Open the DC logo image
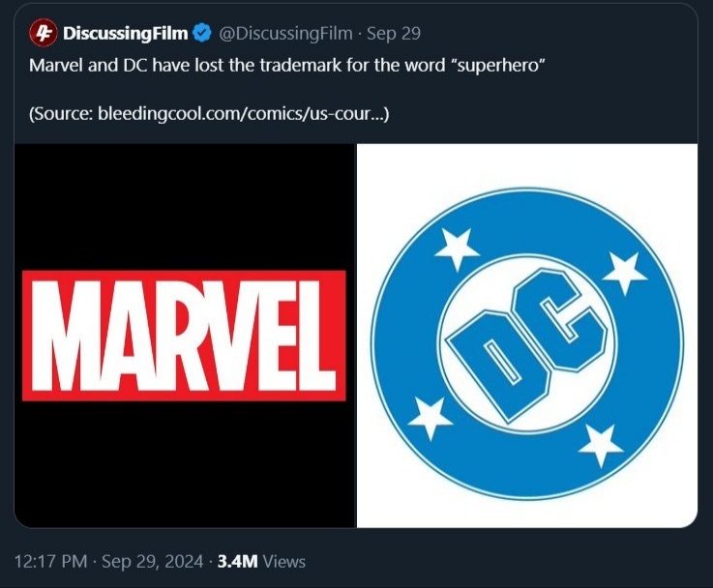The height and width of the screenshot is (588, 713). coord(527,336)
